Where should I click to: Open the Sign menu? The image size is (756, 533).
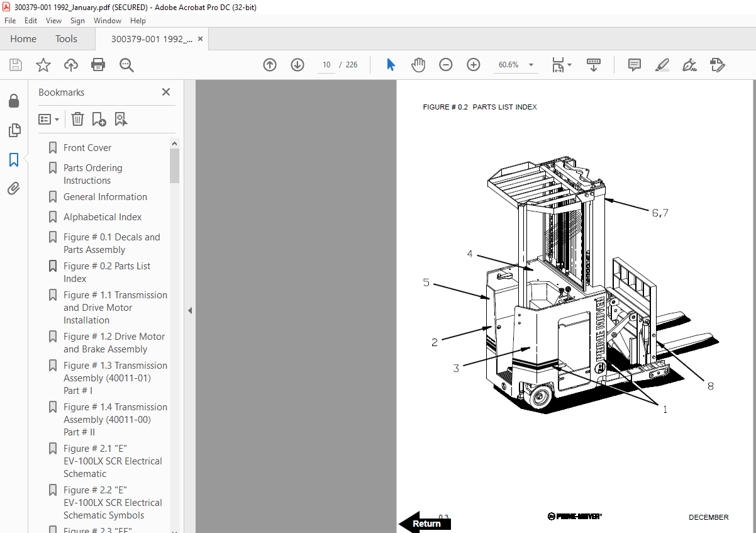click(77, 21)
